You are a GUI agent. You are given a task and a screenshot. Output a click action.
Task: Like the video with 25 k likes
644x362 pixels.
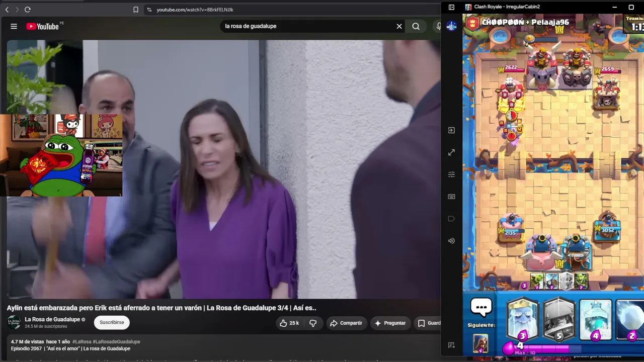pyautogui.click(x=289, y=323)
